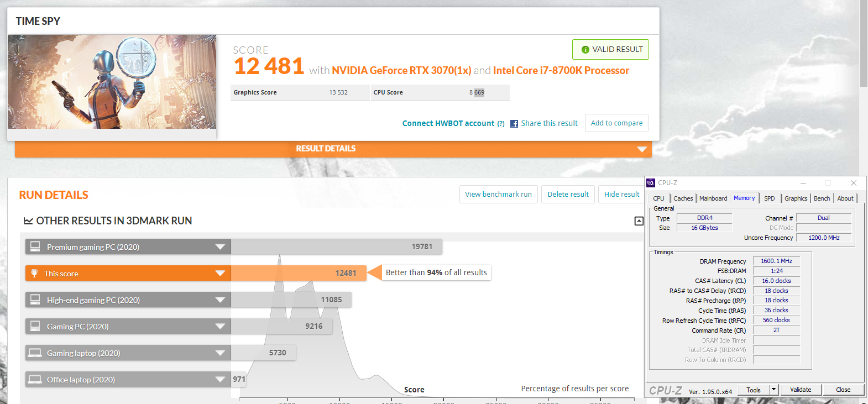Click the FSB:DRAM 1:24 field
Image resolution: width=868 pixels, height=404 pixels.
pyautogui.click(x=776, y=271)
